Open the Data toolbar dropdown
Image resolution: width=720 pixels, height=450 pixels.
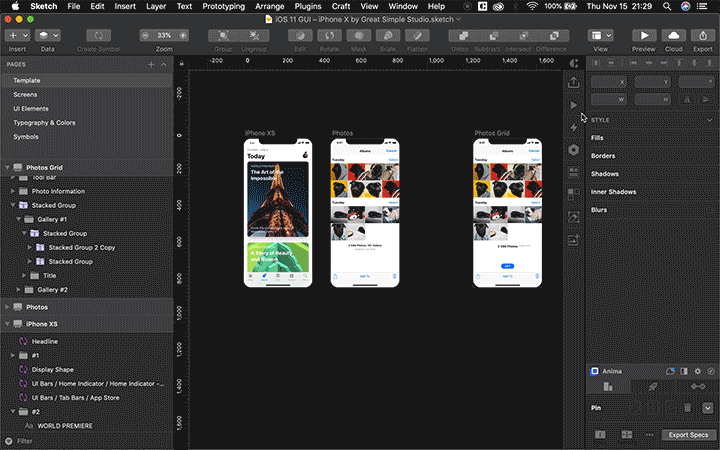(48, 35)
